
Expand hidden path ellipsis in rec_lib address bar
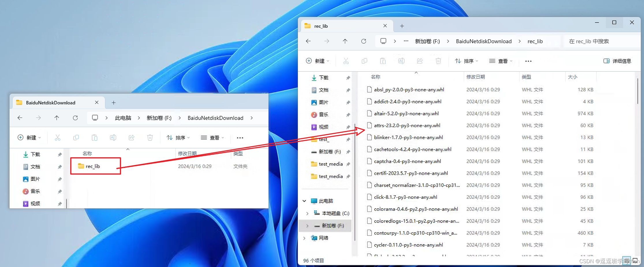(406, 41)
